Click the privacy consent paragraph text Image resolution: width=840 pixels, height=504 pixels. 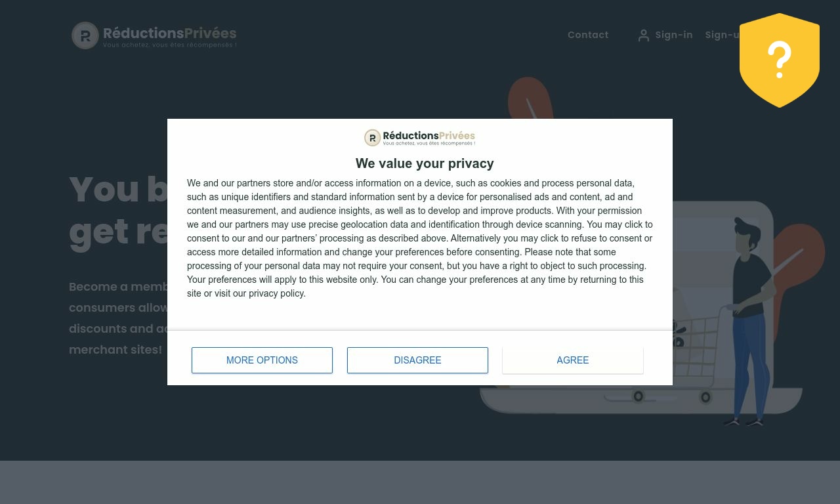pos(420,238)
